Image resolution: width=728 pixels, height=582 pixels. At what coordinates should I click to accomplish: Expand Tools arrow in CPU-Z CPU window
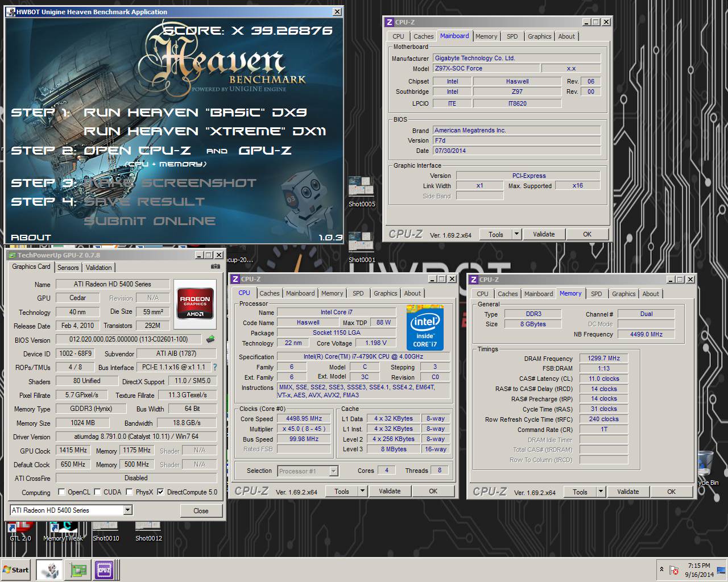(362, 492)
